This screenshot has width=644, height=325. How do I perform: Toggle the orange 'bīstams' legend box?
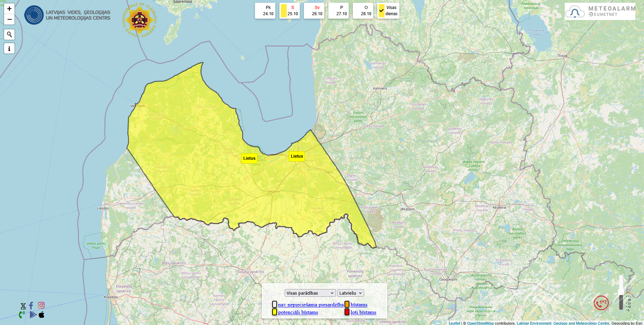click(347, 305)
